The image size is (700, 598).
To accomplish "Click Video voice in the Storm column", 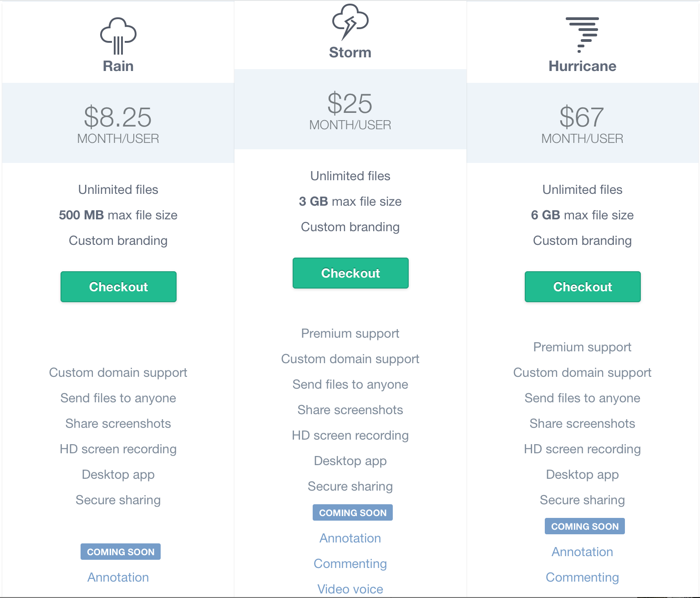I will (x=350, y=589).
